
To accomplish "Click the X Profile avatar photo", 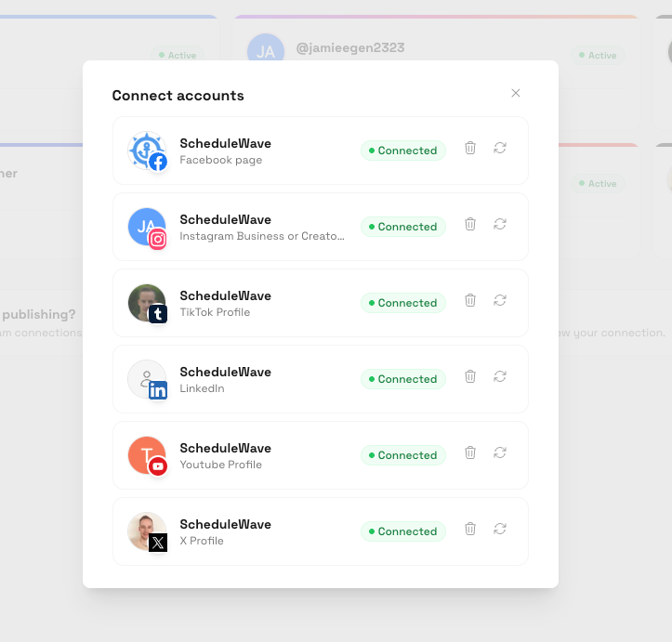I will [x=147, y=531].
